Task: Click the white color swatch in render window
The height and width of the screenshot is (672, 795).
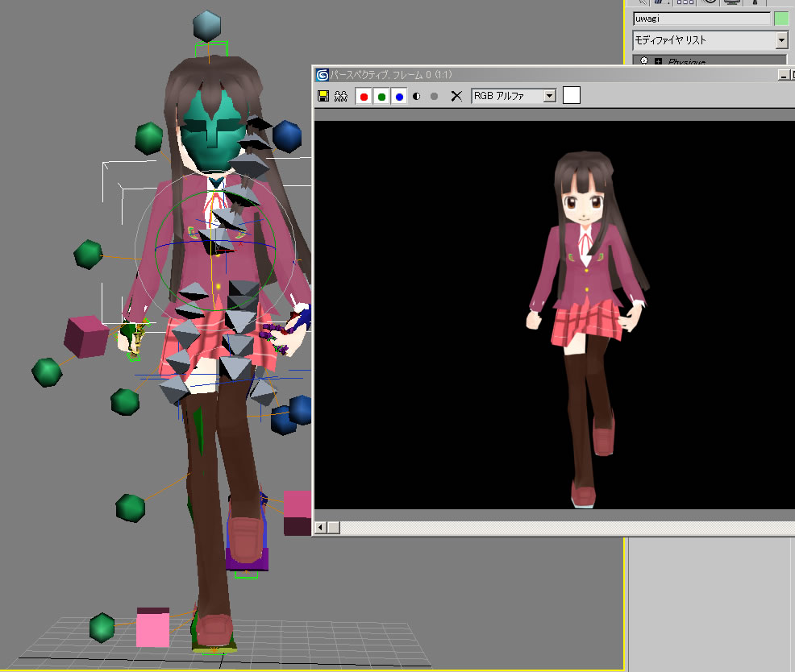Action: [571, 96]
